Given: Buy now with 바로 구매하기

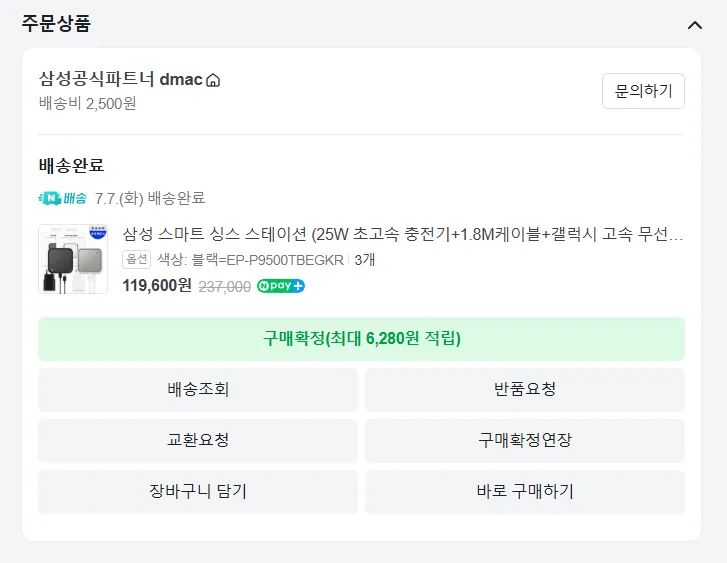Looking at the screenshot, I should 525,492.
